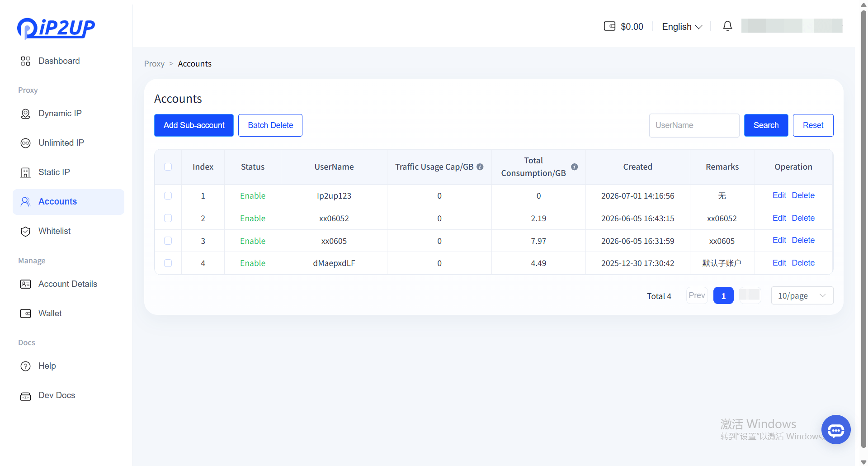Viewport: 868px width, 466px height.
Task: Click the Help question mark icon
Action: click(26, 366)
